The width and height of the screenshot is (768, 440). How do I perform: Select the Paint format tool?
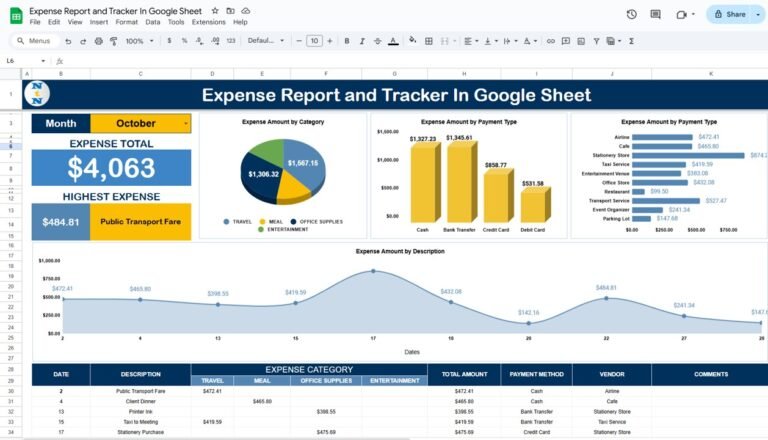[x=113, y=41]
